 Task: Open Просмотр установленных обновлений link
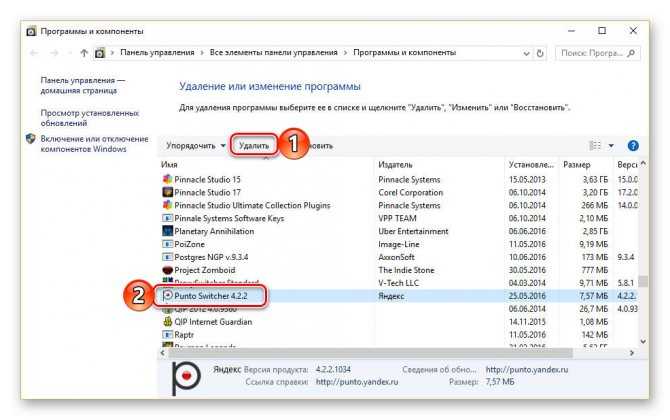point(90,118)
